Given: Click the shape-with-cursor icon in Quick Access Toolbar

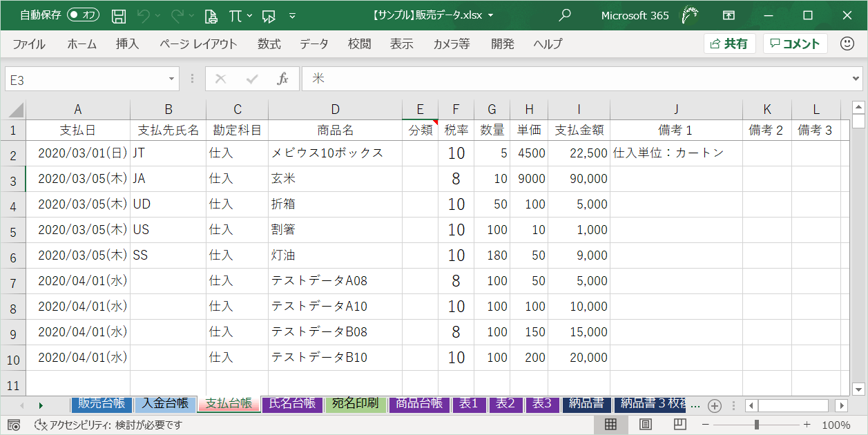Looking at the screenshot, I should click(x=269, y=15).
